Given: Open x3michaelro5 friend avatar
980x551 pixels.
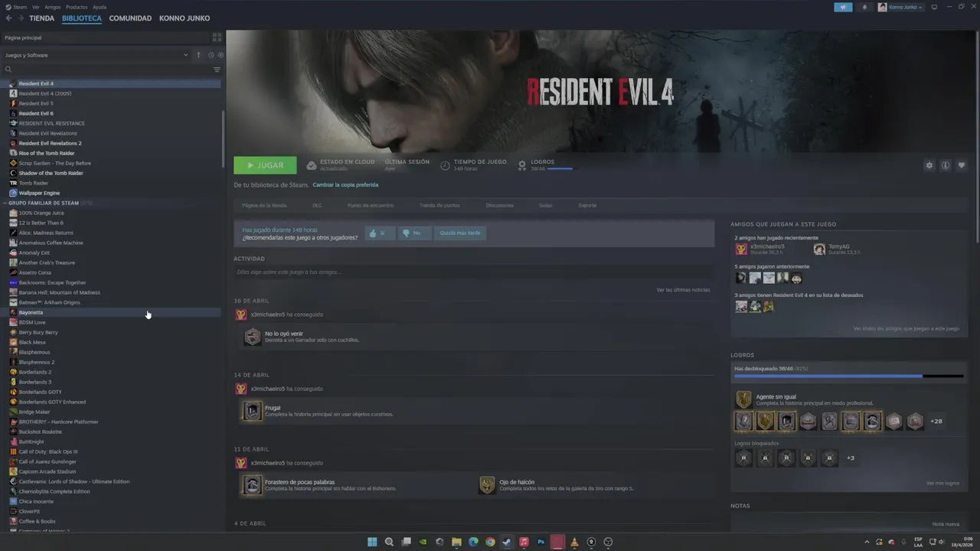Looking at the screenshot, I should (741, 249).
